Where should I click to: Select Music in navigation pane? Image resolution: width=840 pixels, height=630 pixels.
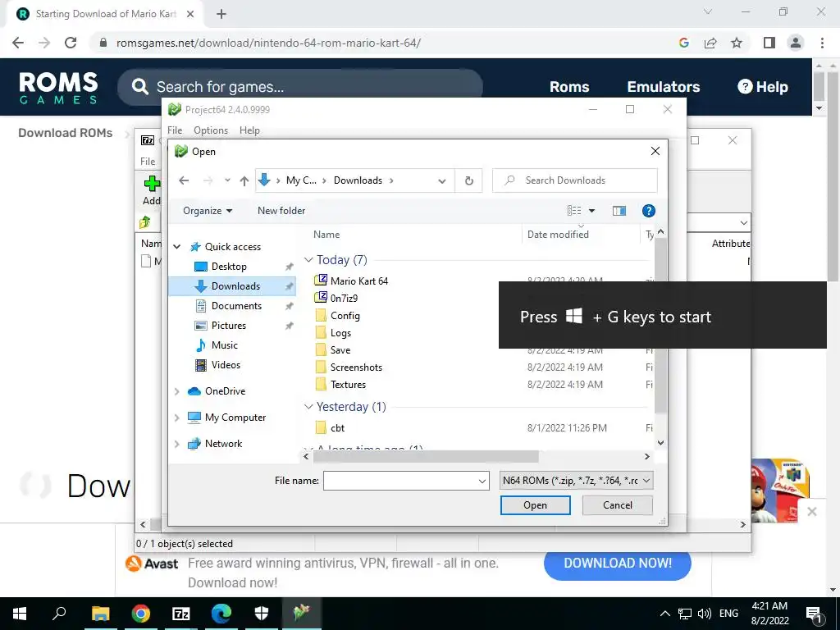pos(225,345)
